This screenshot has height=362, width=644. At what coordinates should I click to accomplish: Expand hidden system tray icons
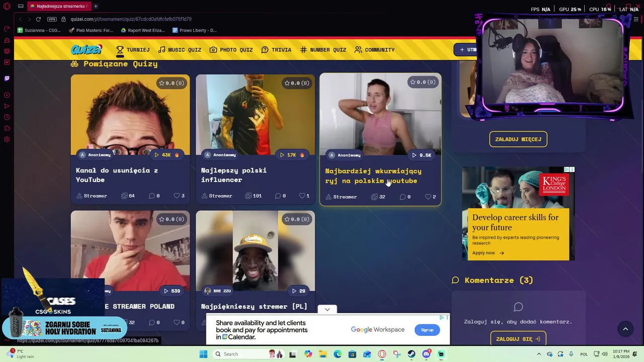tap(539, 354)
